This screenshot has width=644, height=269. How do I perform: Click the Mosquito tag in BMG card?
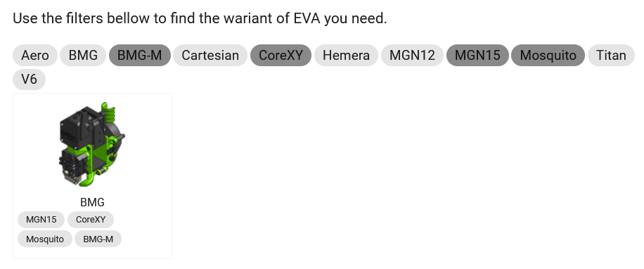(x=45, y=239)
